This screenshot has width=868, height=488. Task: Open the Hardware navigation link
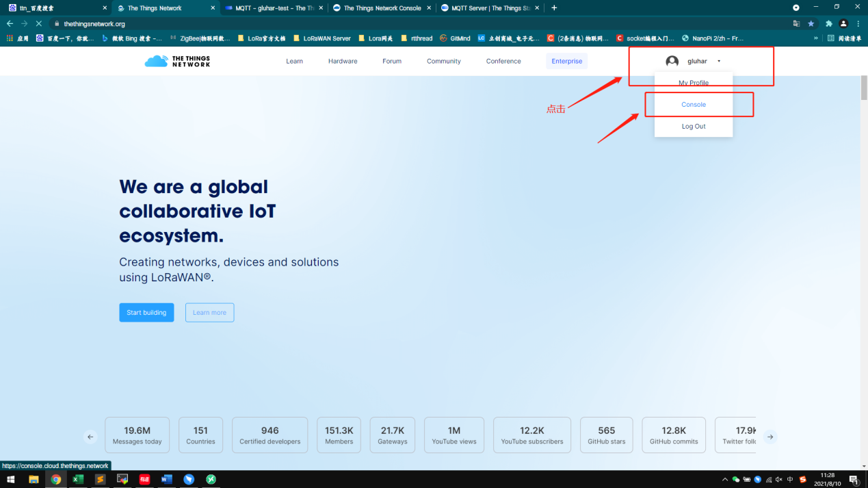point(343,62)
